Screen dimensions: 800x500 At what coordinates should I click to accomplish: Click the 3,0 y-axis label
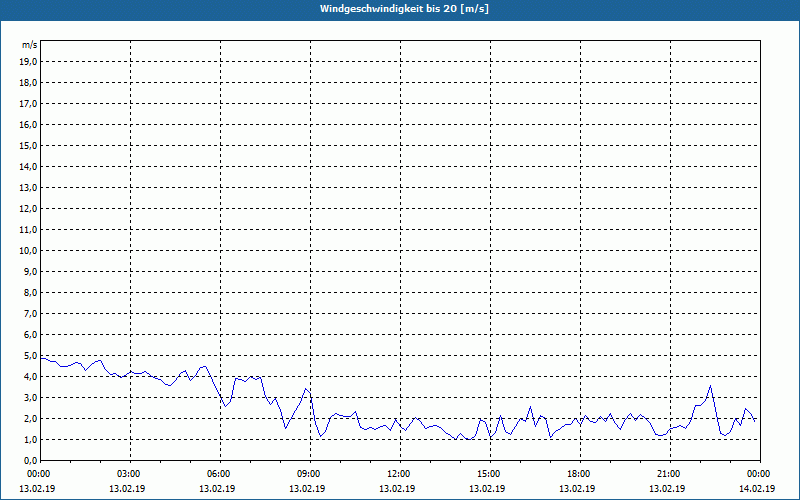31,397
